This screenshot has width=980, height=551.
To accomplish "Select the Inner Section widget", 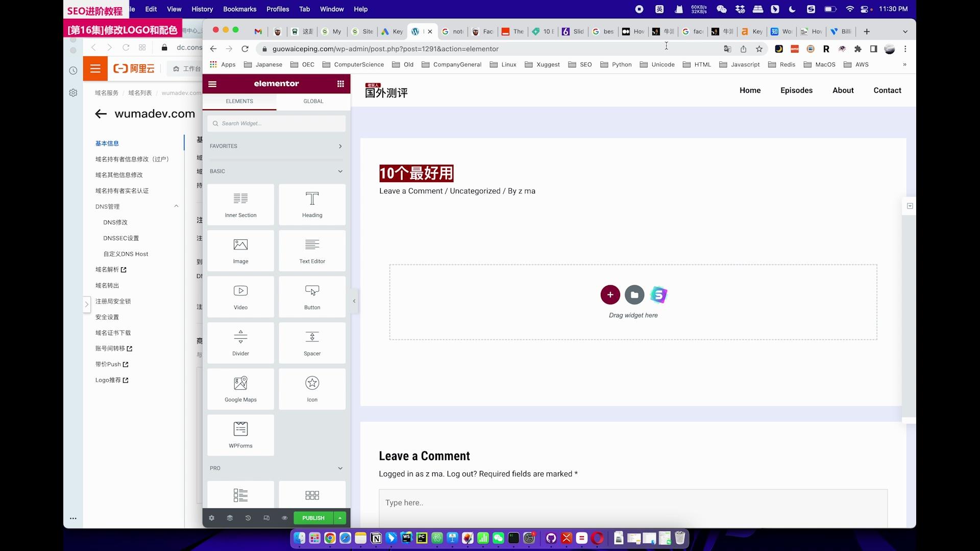I will [240, 205].
